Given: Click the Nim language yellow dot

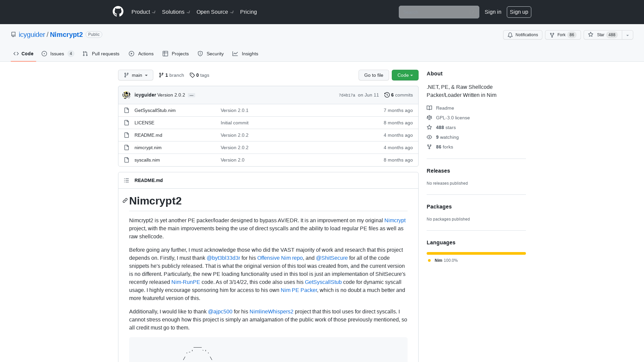Looking at the screenshot, I should 429,260.
